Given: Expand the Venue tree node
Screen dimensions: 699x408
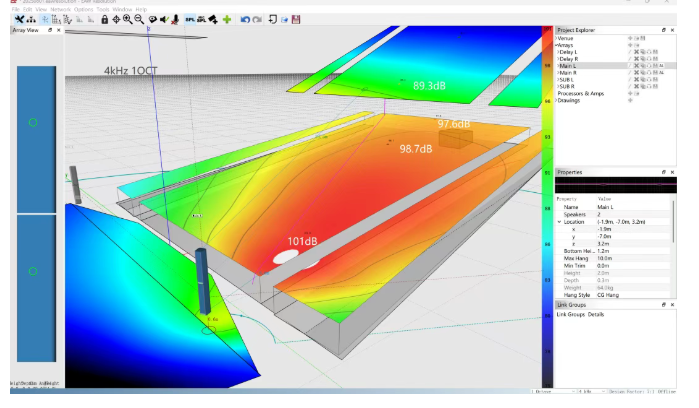Looking at the screenshot, I should coord(558,39).
